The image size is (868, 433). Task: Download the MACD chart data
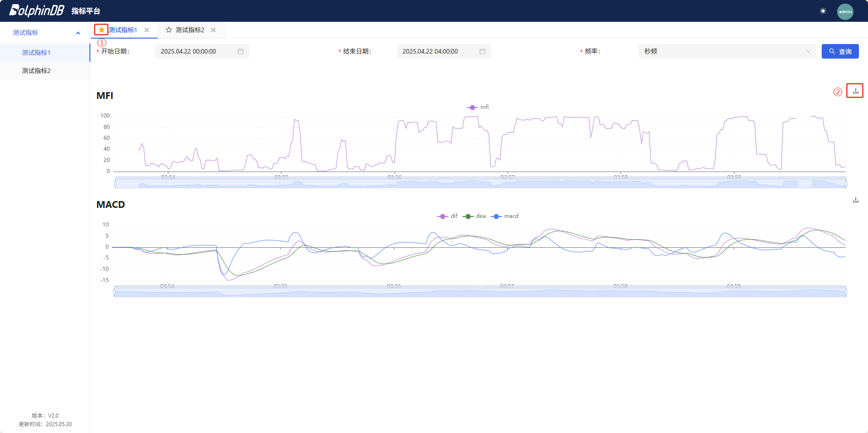point(855,200)
